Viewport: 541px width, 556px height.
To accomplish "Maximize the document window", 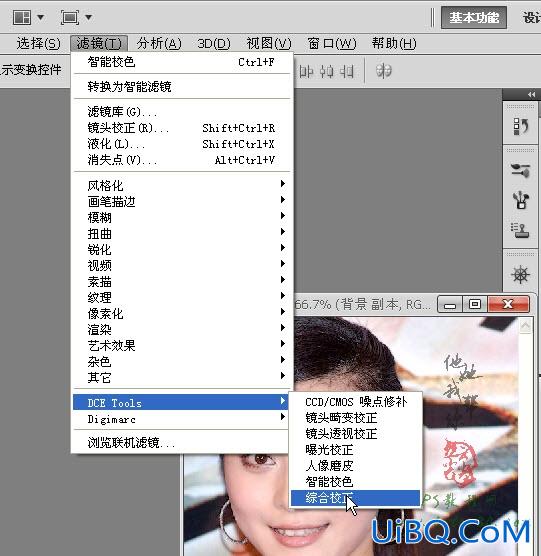I will 475,304.
